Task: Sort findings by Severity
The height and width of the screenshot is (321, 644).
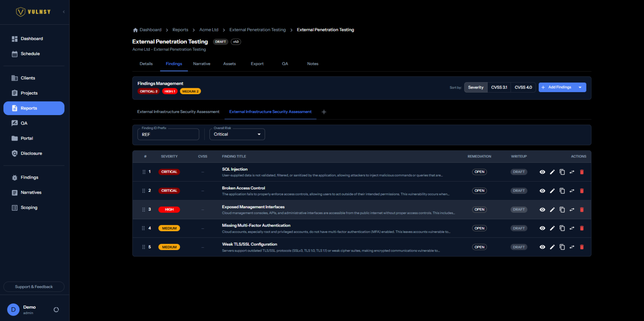Action: pos(476,87)
